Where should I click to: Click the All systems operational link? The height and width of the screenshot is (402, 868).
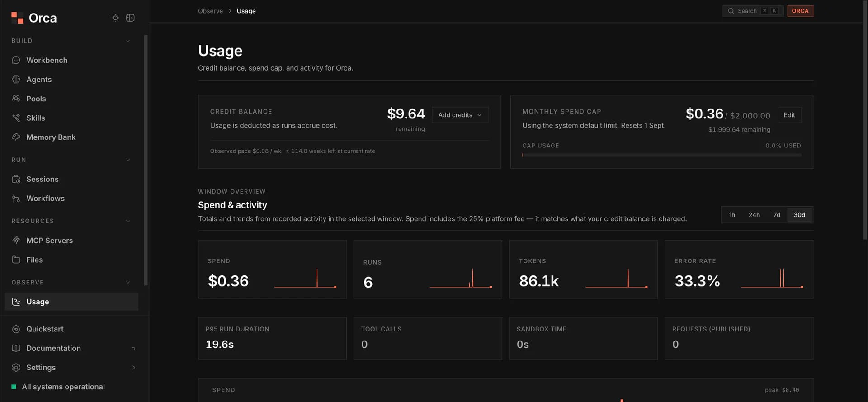(63, 387)
